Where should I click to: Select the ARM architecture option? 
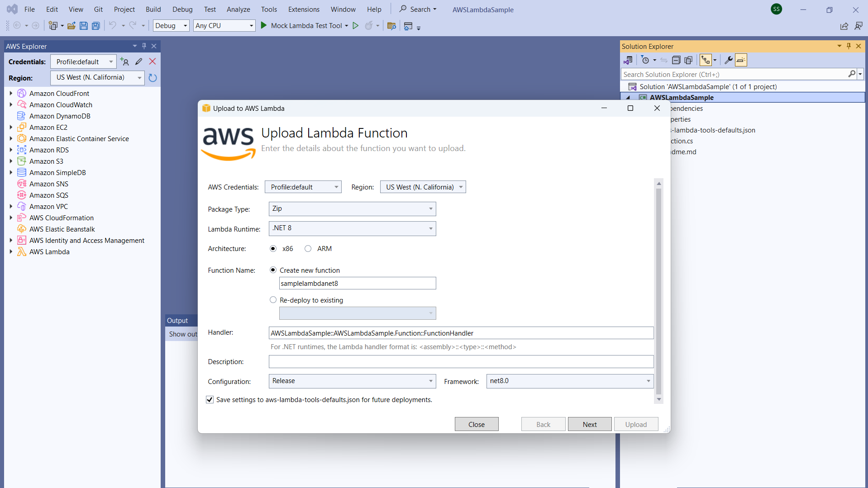[308, 248]
